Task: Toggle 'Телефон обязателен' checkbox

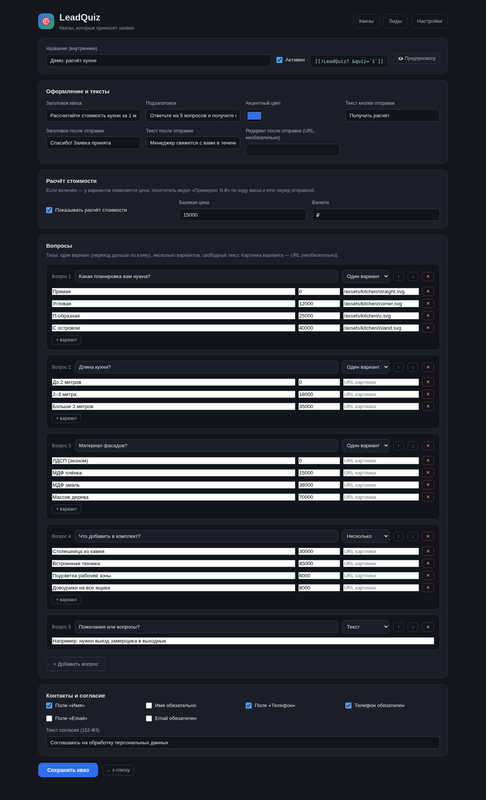Action: [348, 706]
